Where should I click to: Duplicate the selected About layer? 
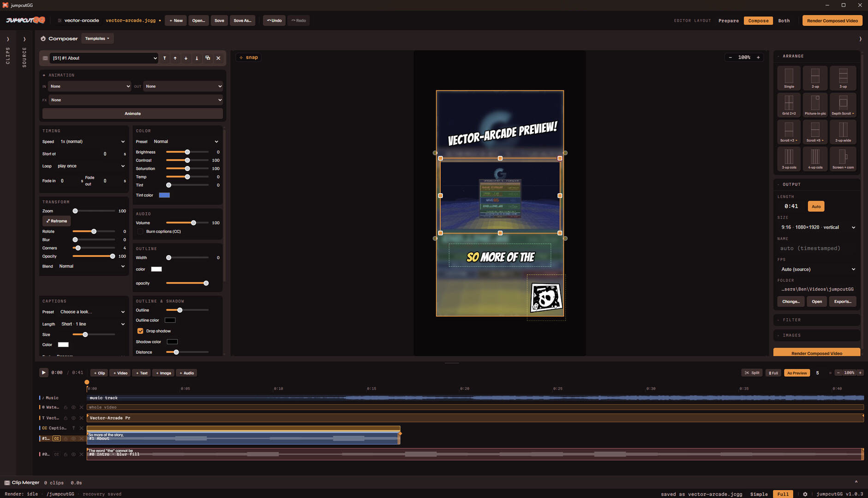[208, 58]
